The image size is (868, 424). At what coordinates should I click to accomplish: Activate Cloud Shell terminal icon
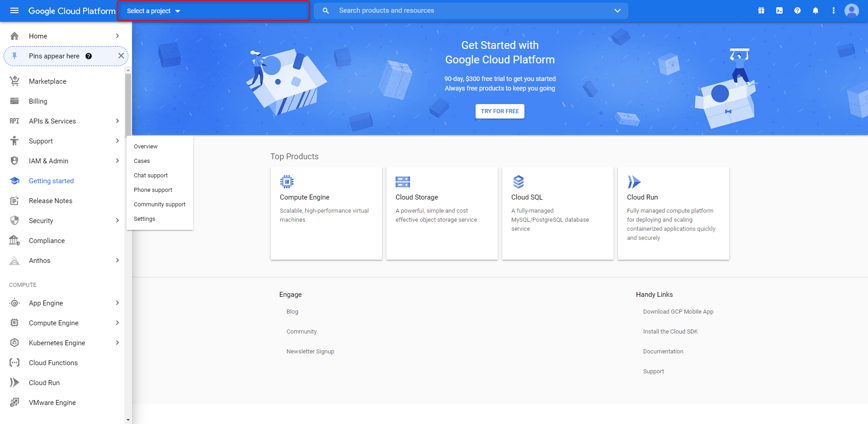pyautogui.click(x=779, y=10)
